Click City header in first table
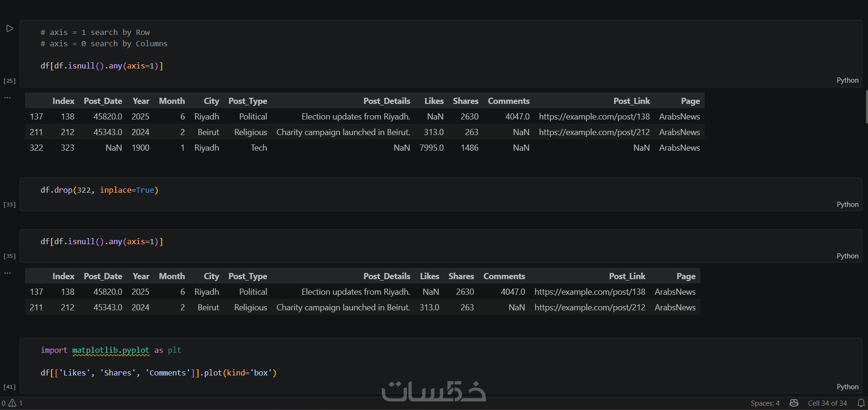This screenshot has width=868, height=410. (211, 101)
